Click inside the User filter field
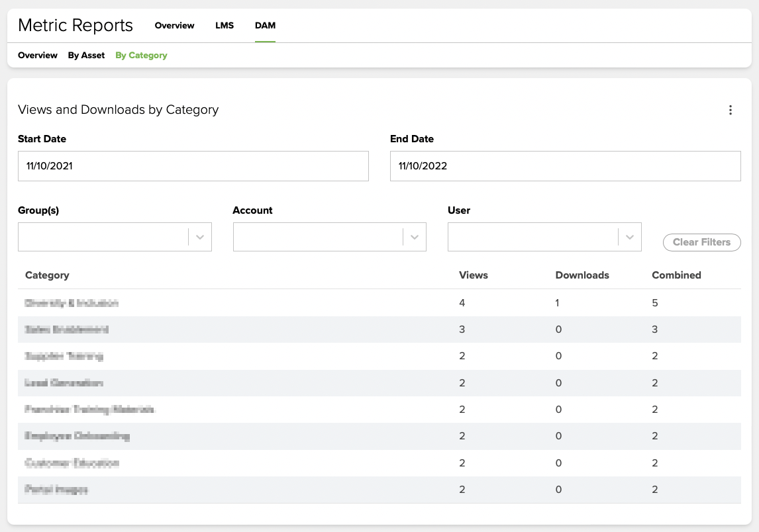Screen dimensions: 759x532 [532, 237]
